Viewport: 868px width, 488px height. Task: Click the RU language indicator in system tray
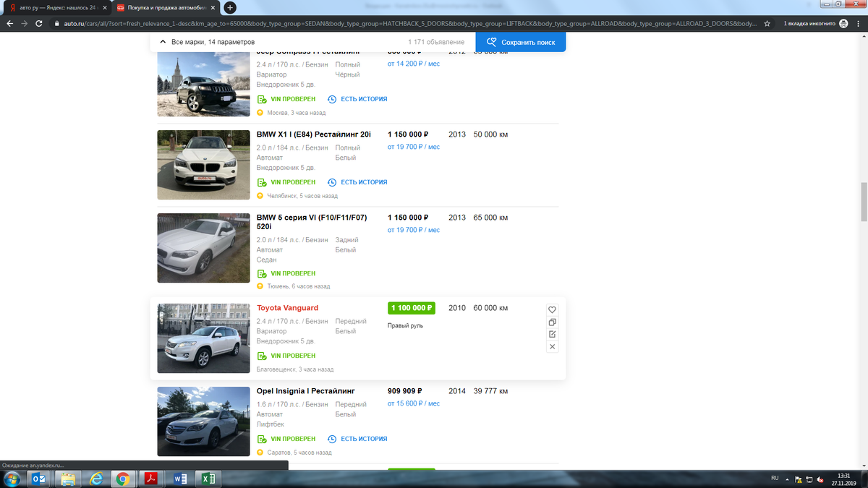coord(775,479)
